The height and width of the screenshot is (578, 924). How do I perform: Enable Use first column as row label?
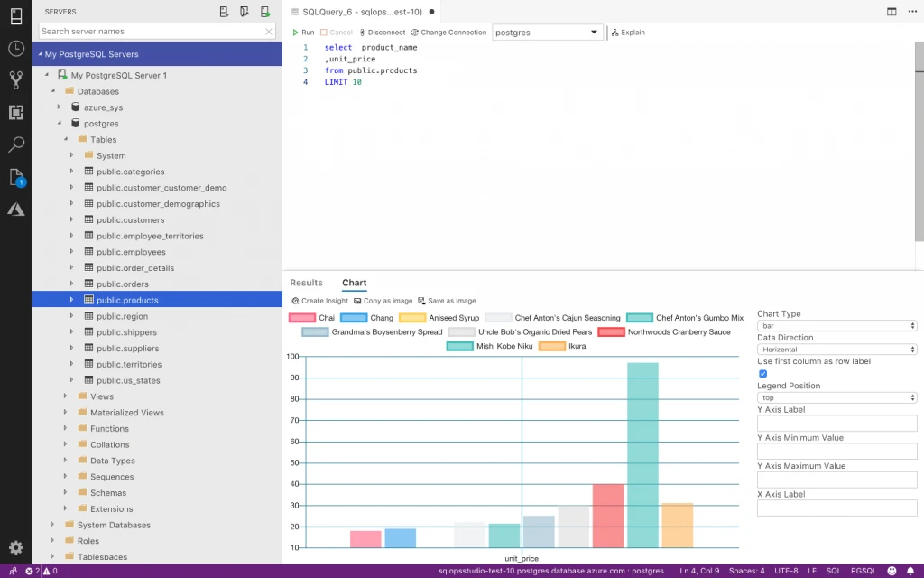pos(762,373)
